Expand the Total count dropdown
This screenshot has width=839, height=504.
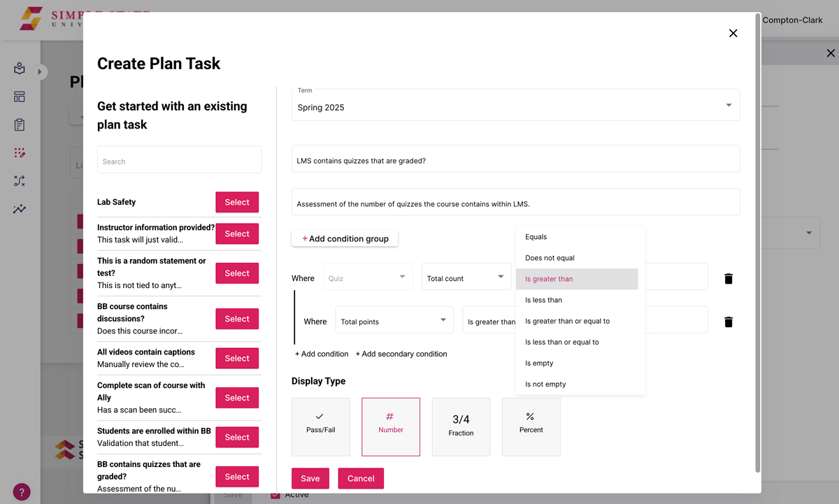(466, 277)
